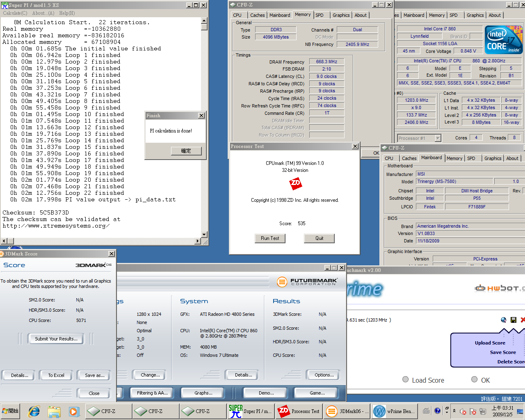This screenshot has height=420, width=525.
Task: Switch to SPD tab in CPU-Z timings window
Action: (320, 15)
